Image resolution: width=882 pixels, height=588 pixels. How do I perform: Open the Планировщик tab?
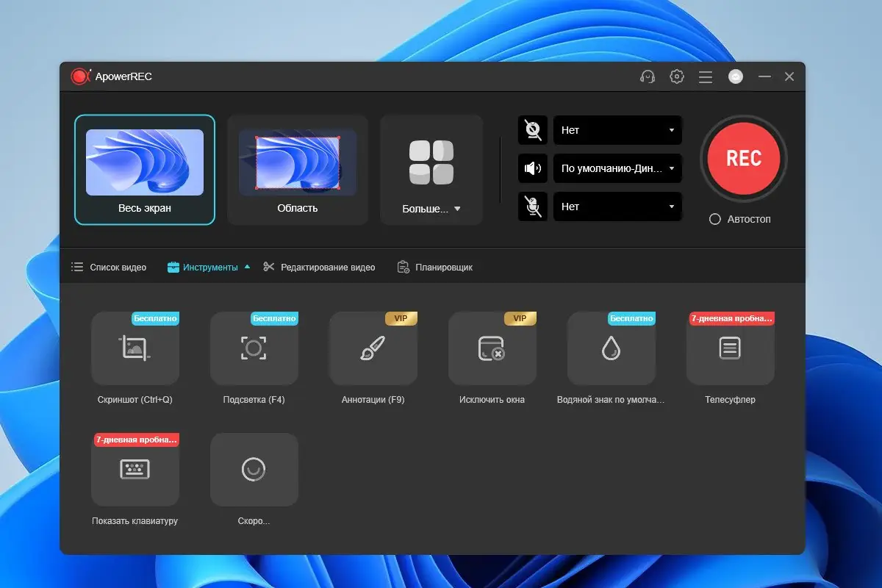tap(435, 268)
